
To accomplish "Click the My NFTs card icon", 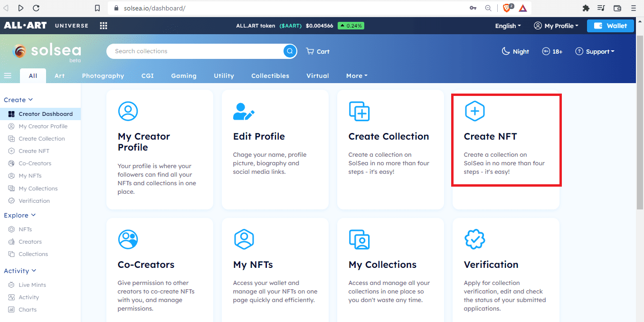I will 244,239.
